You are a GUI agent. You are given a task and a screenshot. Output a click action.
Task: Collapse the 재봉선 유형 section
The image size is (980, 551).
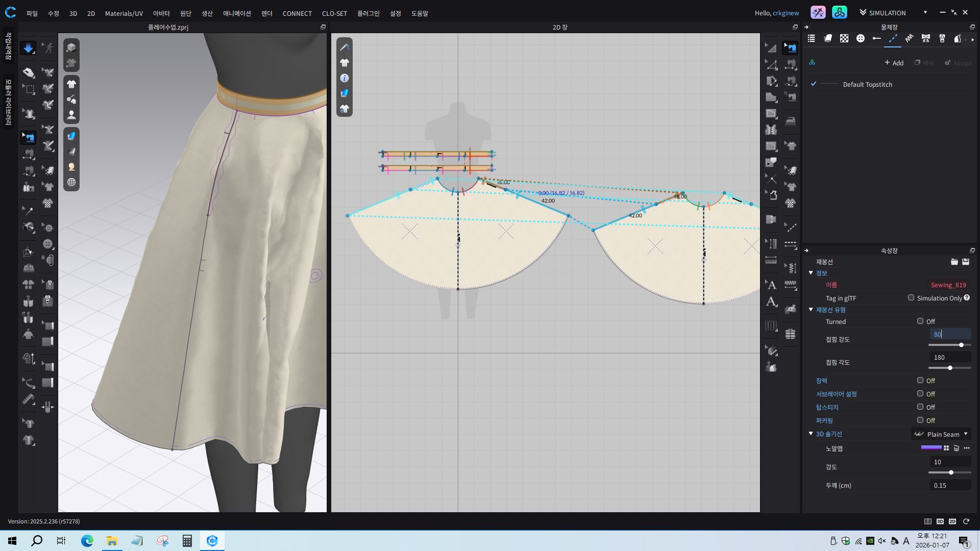coord(811,310)
